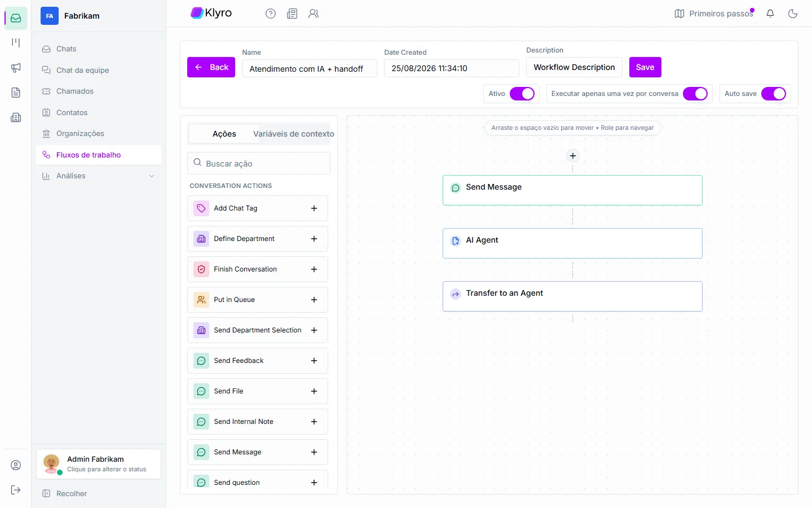Open the notifications bell
The image size is (812, 508).
(770, 14)
